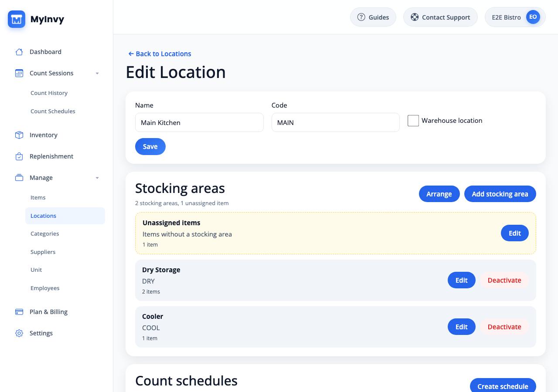Image resolution: width=558 pixels, height=392 pixels.
Task: Go to Inventory section
Action: point(57,135)
